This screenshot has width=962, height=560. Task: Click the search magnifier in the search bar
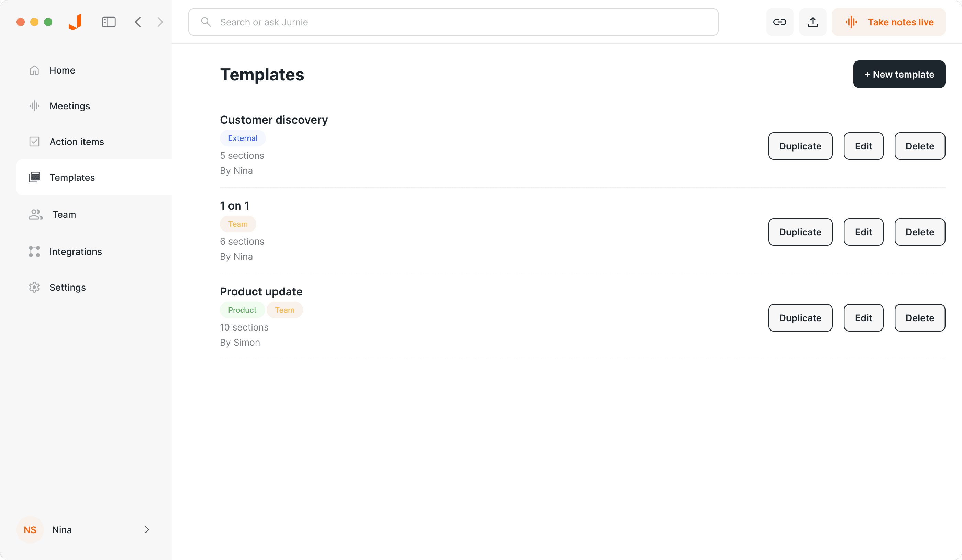click(x=206, y=22)
